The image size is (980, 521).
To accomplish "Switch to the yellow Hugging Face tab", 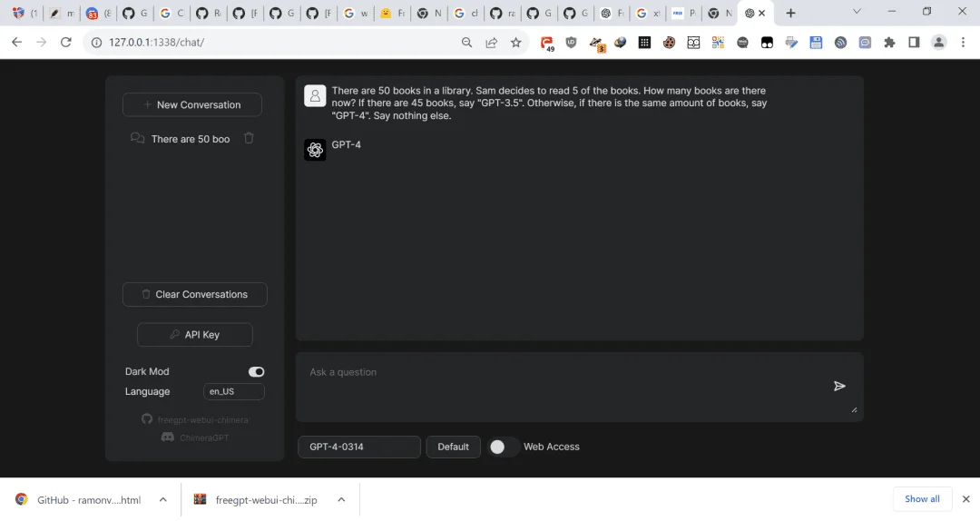I will pyautogui.click(x=392, y=13).
